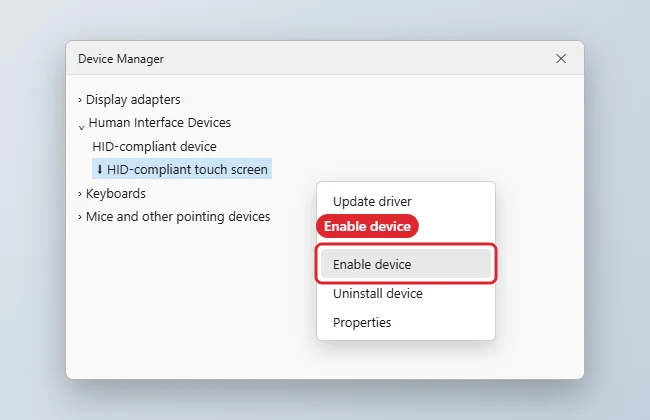Close the Device Manager window
Screen dimensions: 650x420
click(x=561, y=58)
